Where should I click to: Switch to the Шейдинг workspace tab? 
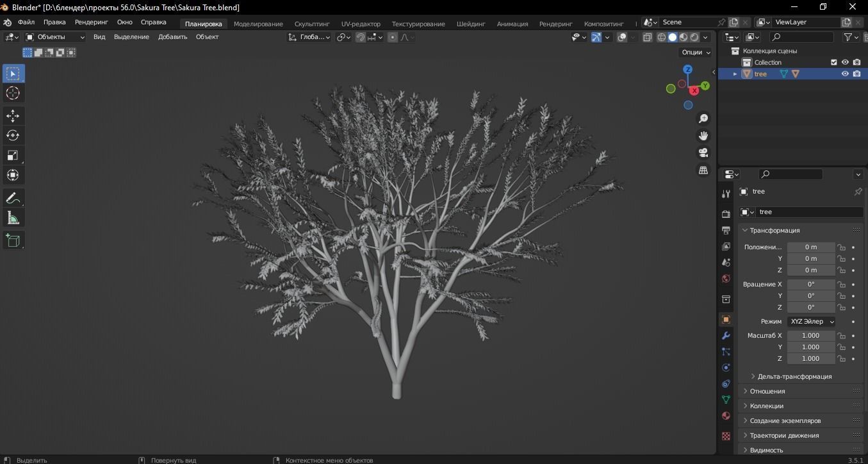[x=471, y=24]
